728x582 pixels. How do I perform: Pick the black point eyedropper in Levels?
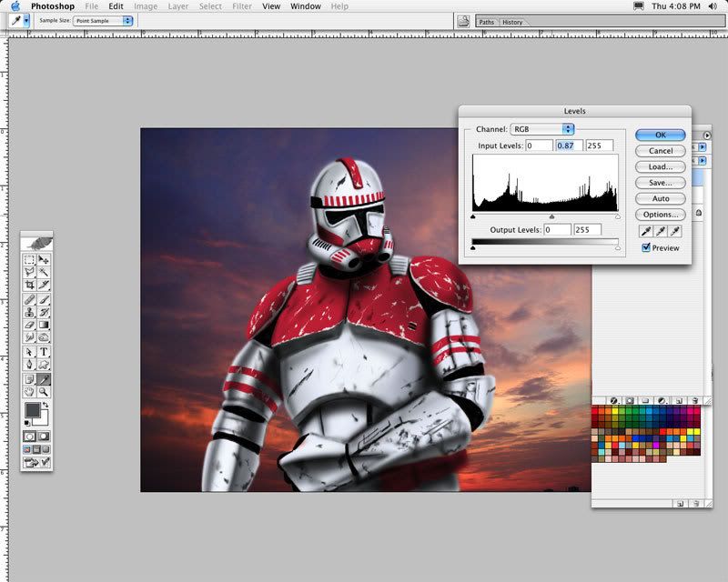(x=646, y=231)
